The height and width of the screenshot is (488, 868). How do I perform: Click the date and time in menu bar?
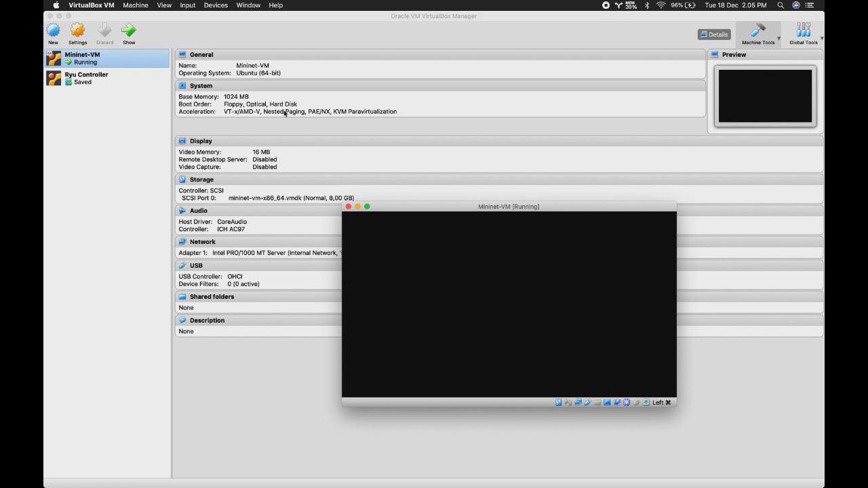pyautogui.click(x=736, y=5)
